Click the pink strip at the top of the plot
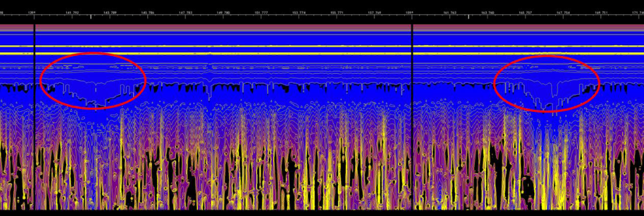The width and height of the screenshot is (644, 216). pyautogui.click(x=322, y=26)
